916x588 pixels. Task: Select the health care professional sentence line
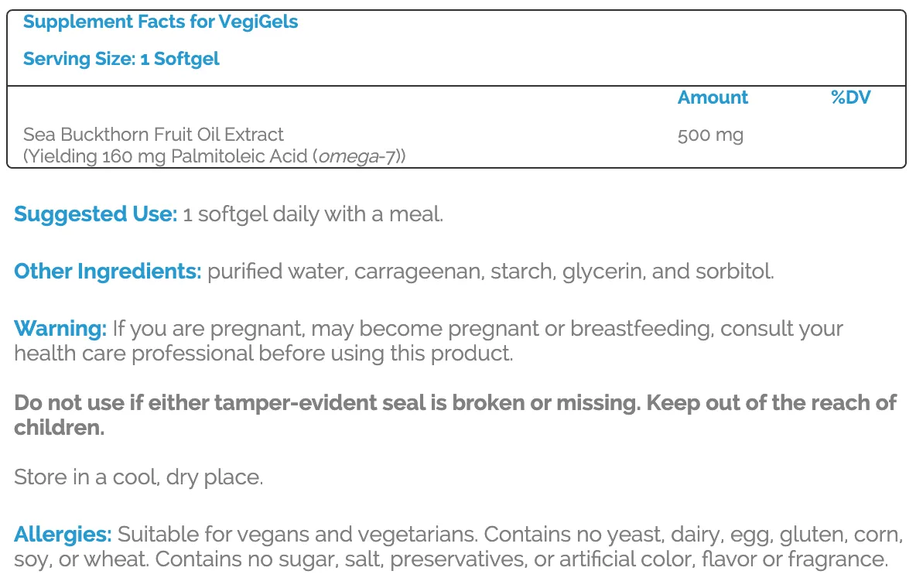[264, 353]
